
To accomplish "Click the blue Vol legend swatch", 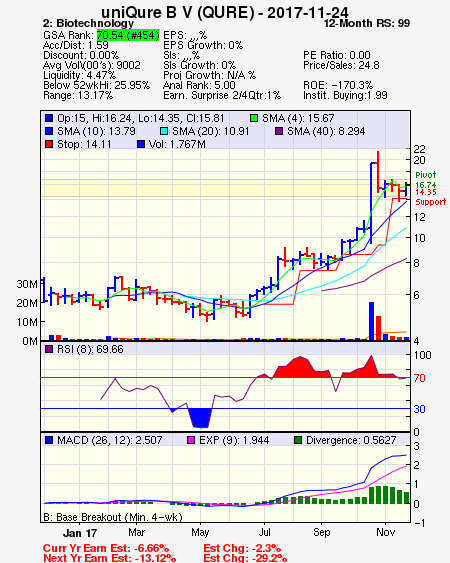I will click(x=141, y=144).
